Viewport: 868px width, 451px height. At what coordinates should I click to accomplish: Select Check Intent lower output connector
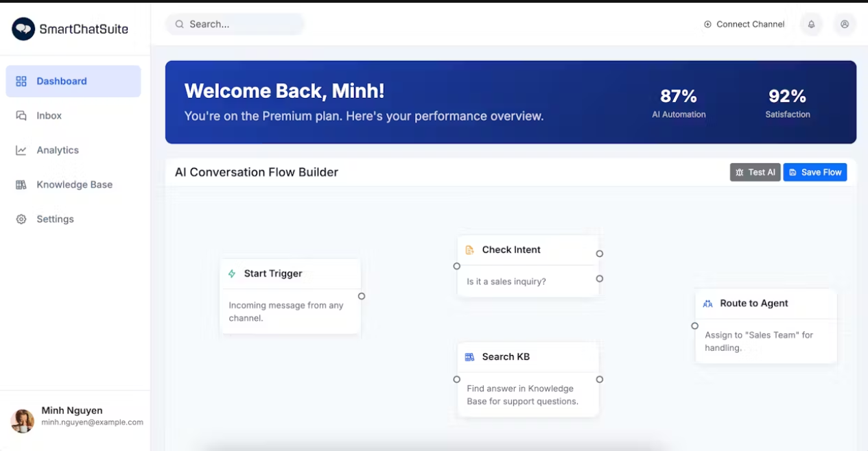click(600, 279)
